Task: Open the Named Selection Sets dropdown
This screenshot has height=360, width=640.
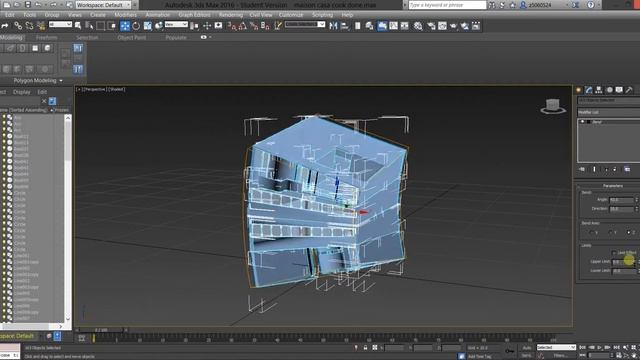Action: (305, 24)
